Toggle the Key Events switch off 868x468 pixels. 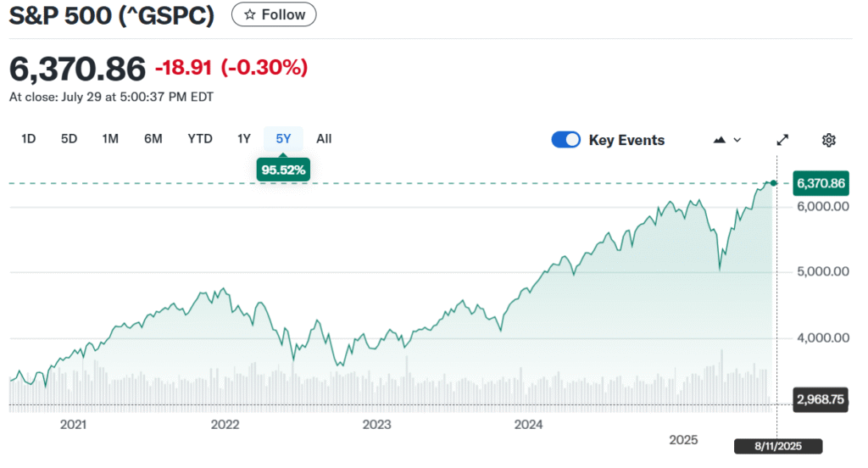565,140
